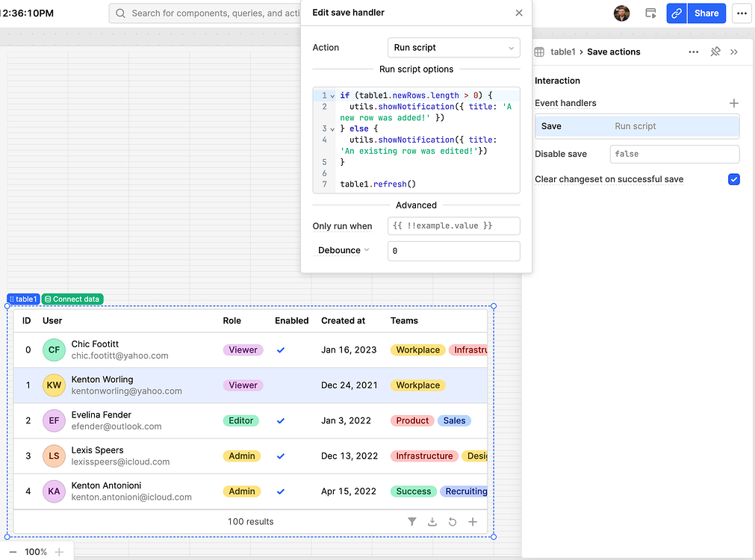Click the EF avatar for Evelina Fender

coord(54,421)
